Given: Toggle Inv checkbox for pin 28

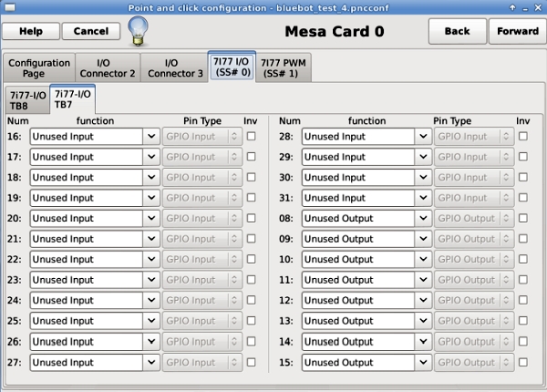Looking at the screenshot, I should pyautogui.click(x=523, y=137).
